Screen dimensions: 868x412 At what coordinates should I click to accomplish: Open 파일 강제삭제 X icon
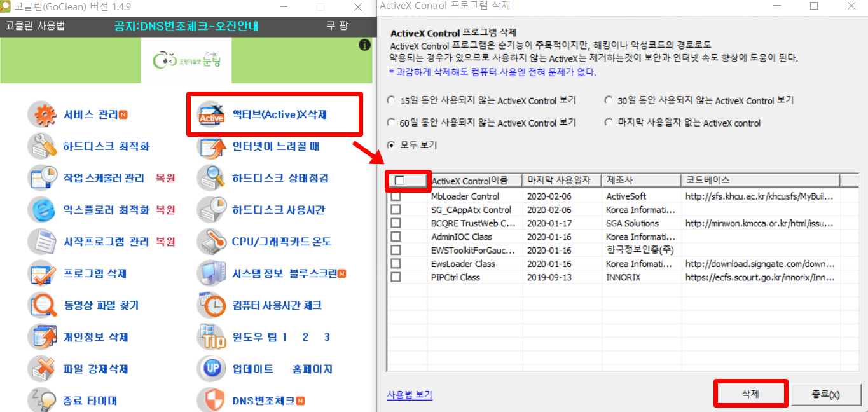click(x=43, y=369)
